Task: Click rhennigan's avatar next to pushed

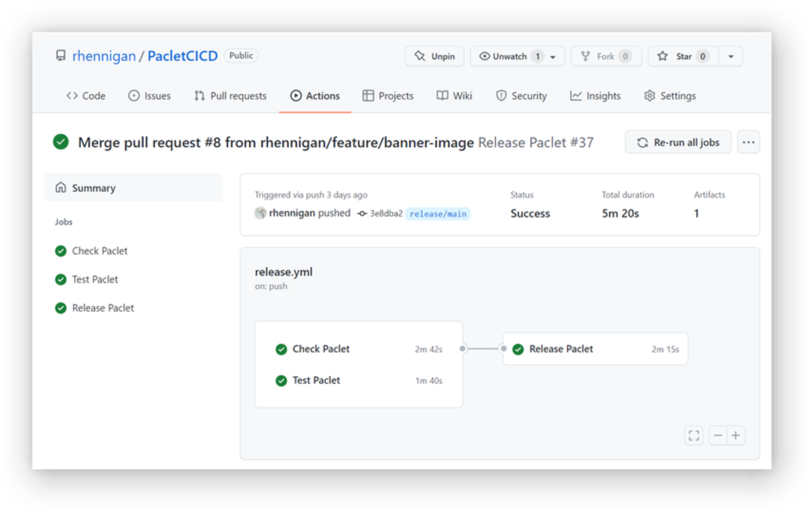Action: [260, 213]
